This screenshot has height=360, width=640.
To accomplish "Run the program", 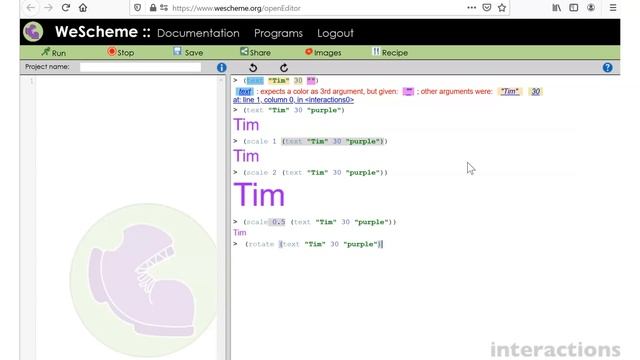I will (x=53, y=52).
